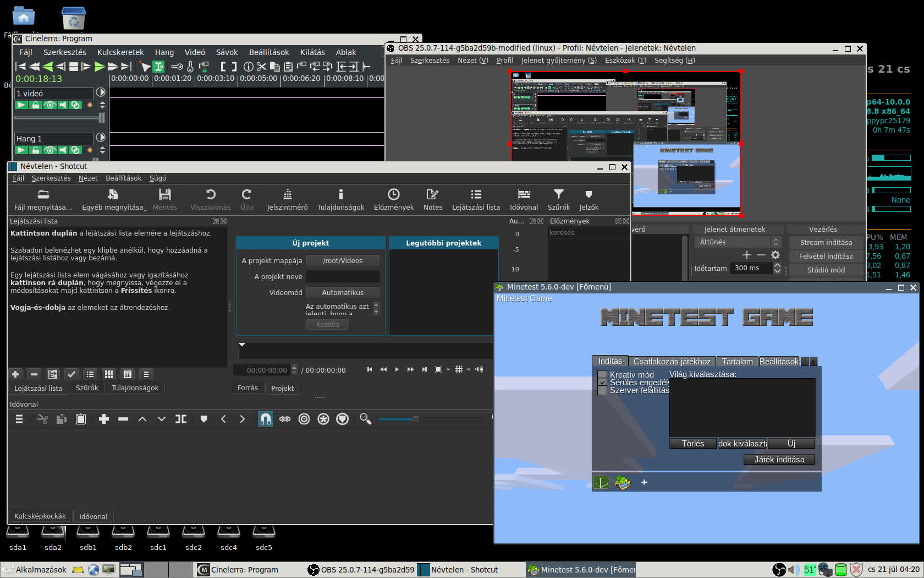The image size is (924, 578).
Task: Toggle Kreatív mód checkbox in Minetest
Action: click(x=602, y=375)
